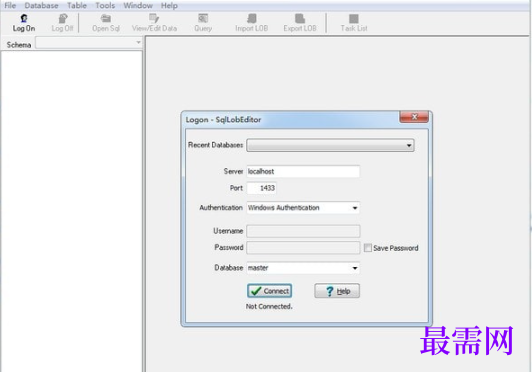Select the View/Edit Data tool
532x372 pixels.
(154, 23)
